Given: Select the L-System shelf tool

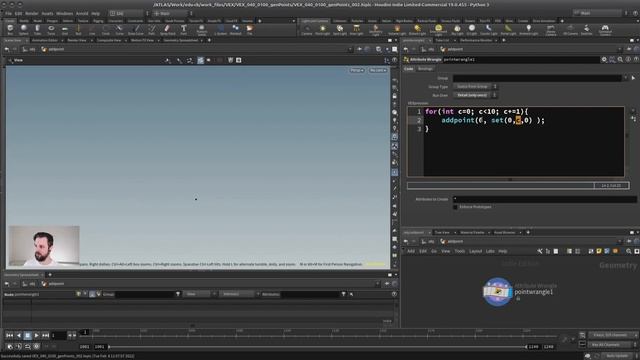Looking at the screenshot, I should tap(220, 29).
